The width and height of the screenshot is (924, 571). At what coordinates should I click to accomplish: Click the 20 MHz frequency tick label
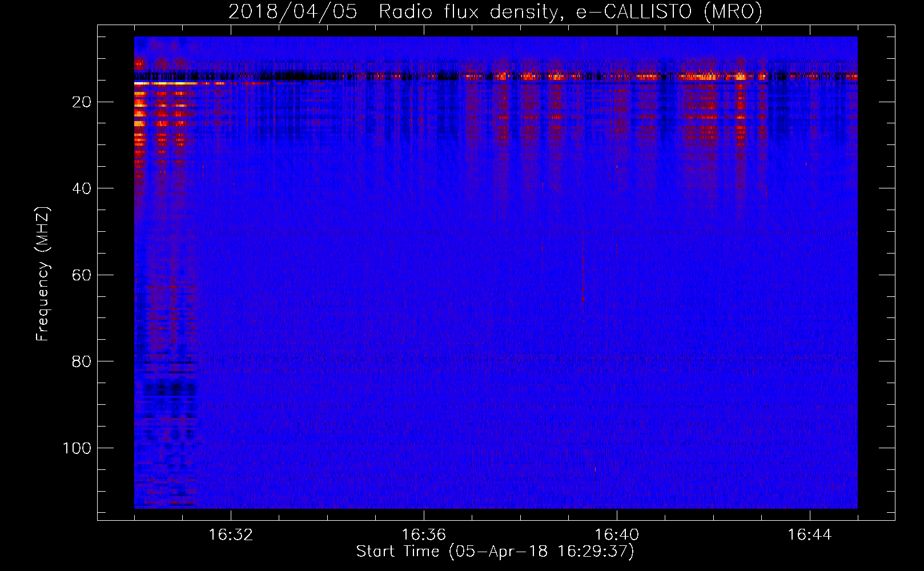point(82,102)
